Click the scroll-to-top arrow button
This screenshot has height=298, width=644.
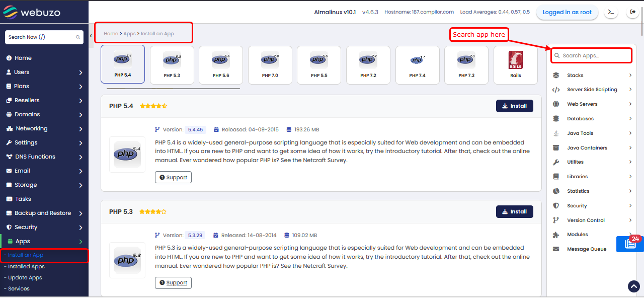click(x=633, y=286)
